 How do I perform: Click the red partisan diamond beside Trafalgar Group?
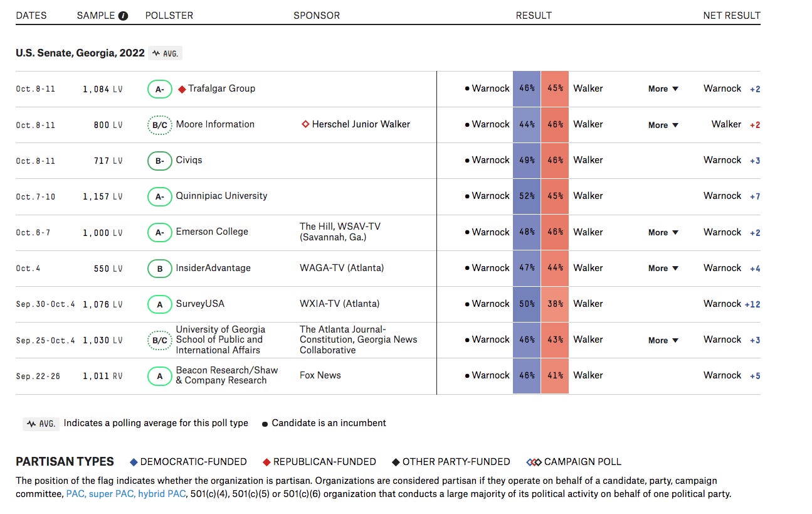(x=182, y=89)
